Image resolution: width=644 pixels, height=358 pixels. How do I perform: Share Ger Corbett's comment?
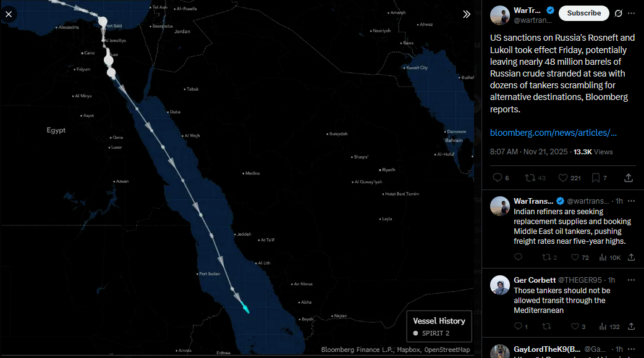[631, 326]
